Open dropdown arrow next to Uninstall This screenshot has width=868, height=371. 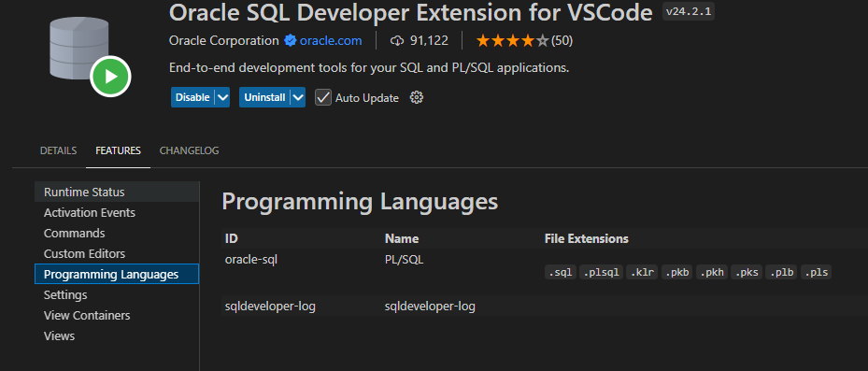298,97
